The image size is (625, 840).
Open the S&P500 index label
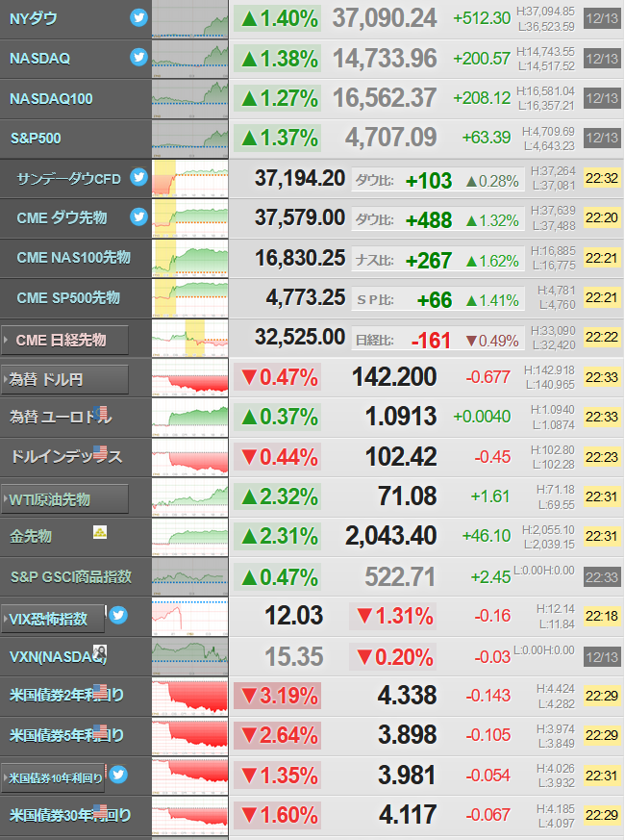coord(36,139)
